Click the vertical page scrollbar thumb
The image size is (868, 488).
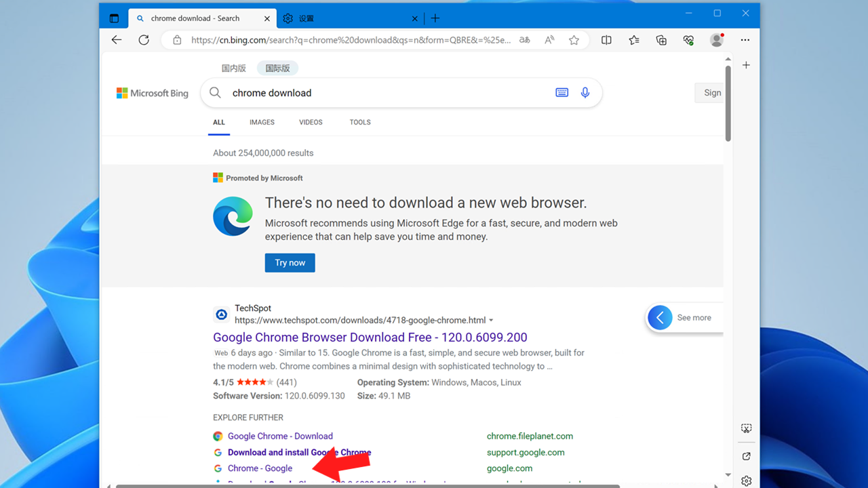[728, 103]
